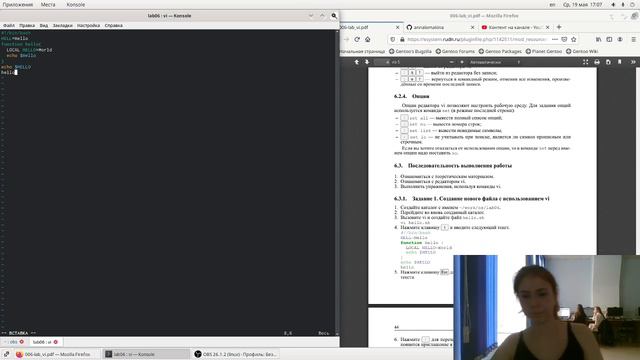Open Gentoo Wiki bookmark

[x=582, y=51]
